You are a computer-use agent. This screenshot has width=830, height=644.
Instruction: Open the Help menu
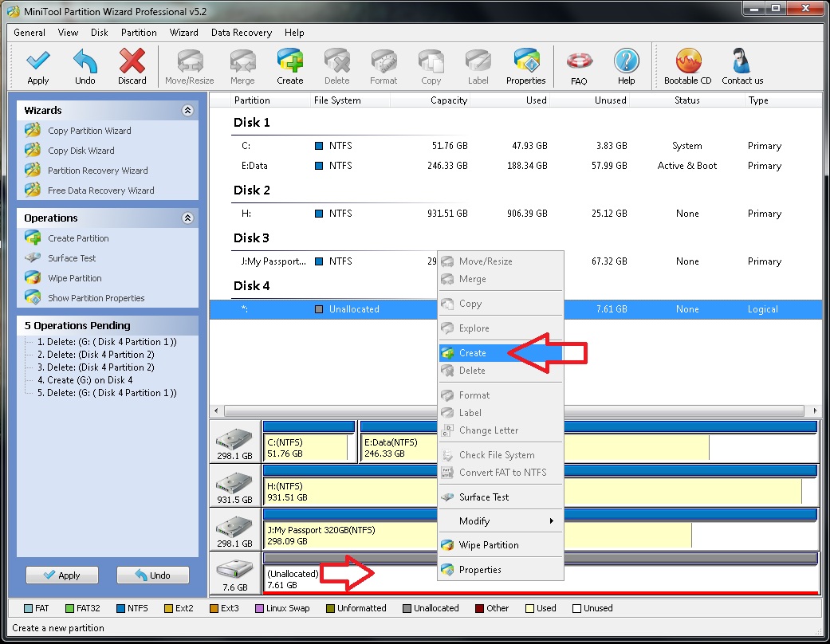[x=294, y=33]
